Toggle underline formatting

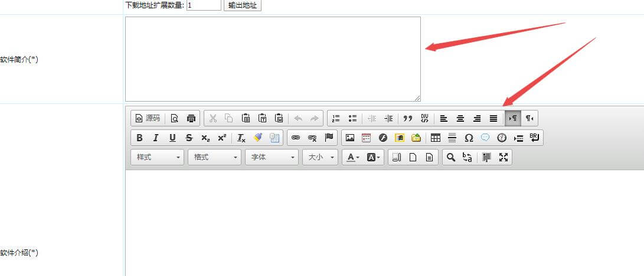[172, 138]
